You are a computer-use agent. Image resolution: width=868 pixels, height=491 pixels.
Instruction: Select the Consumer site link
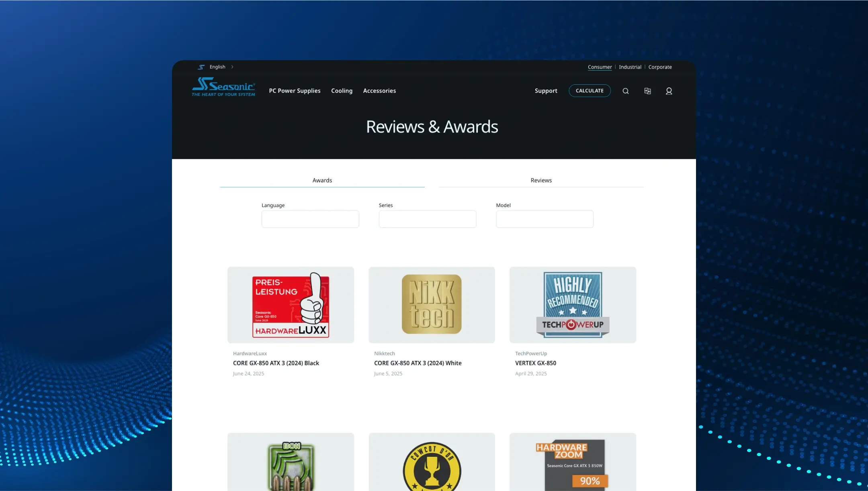coord(600,67)
